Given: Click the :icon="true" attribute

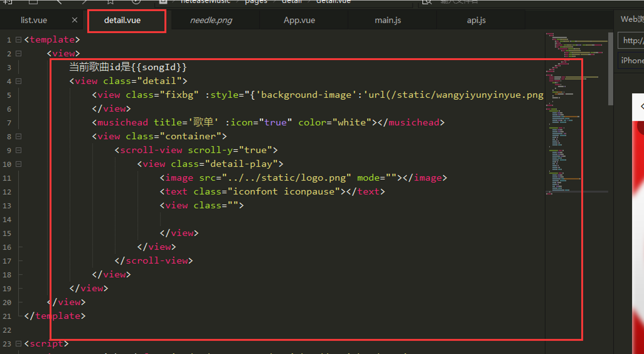Looking at the screenshot, I should pos(259,122).
